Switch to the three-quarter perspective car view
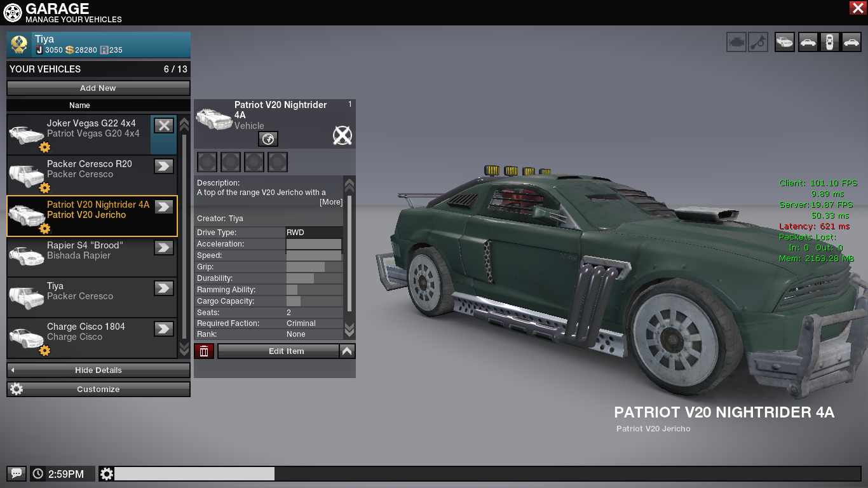Image resolution: width=868 pixels, height=488 pixels. (785, 42)
